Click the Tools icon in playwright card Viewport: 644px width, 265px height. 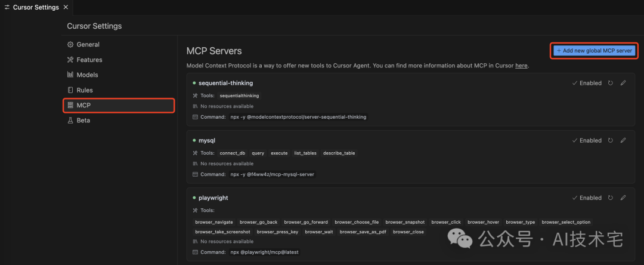195,210
